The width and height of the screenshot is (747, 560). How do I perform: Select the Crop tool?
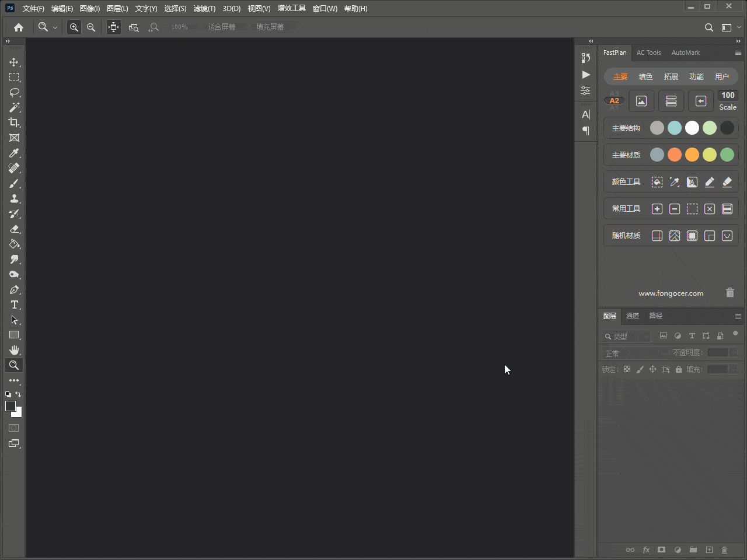click(14, 123)
